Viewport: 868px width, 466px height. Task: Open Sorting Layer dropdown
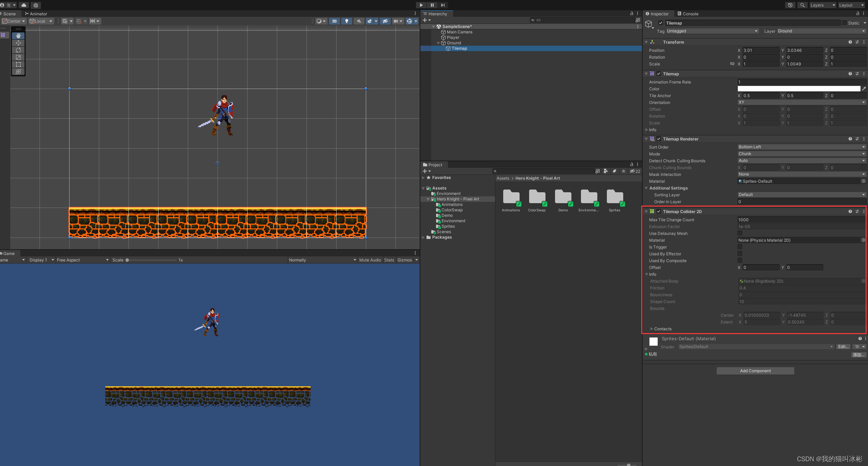pyautogui.click(x=802, y=195)
